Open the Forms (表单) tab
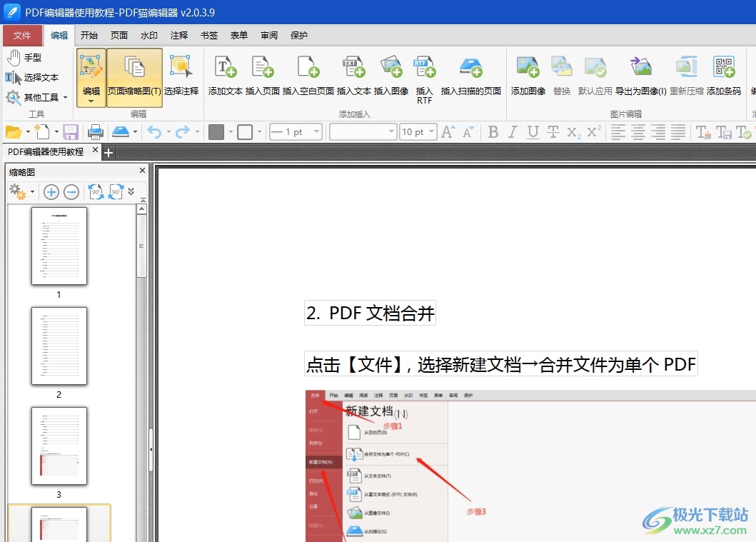 click(x=238, y=35)
